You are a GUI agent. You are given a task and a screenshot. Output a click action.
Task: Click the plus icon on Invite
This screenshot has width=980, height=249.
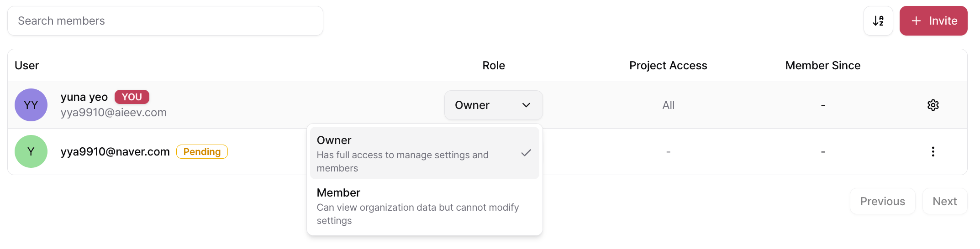916,21
